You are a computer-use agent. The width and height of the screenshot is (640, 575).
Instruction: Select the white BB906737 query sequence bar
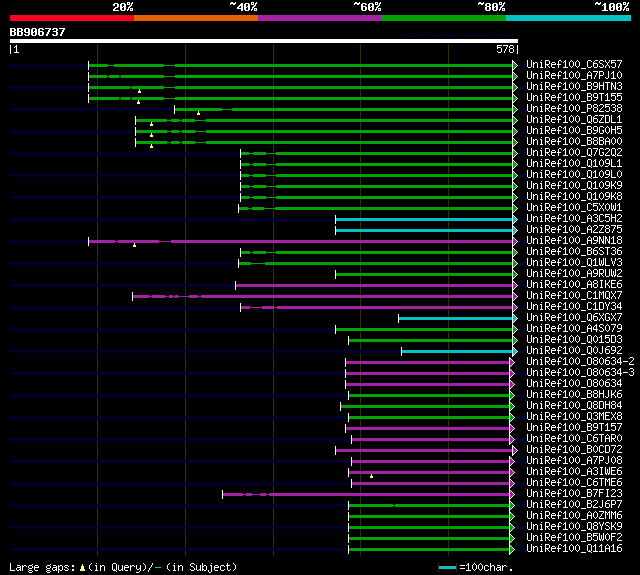[264, 41]
